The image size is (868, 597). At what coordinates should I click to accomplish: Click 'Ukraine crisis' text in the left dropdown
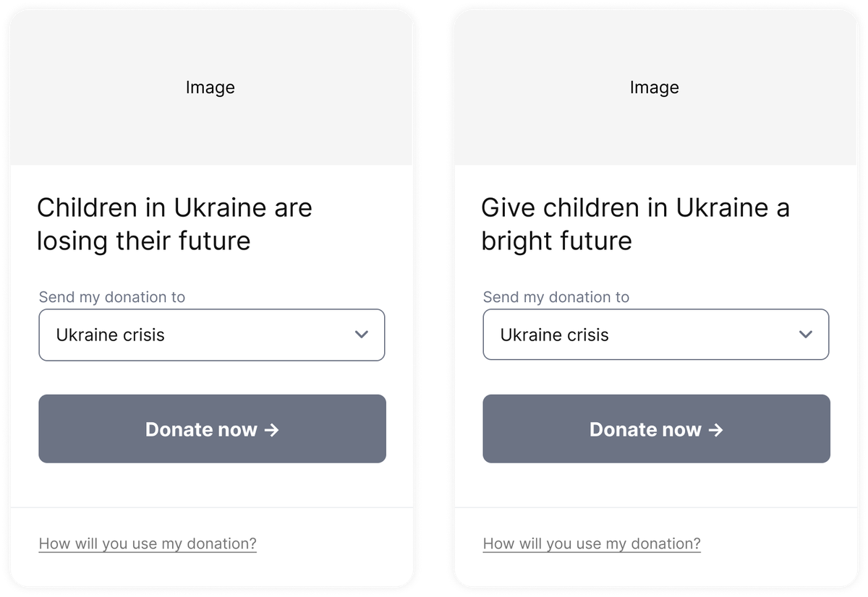click(x=111, y=335)
